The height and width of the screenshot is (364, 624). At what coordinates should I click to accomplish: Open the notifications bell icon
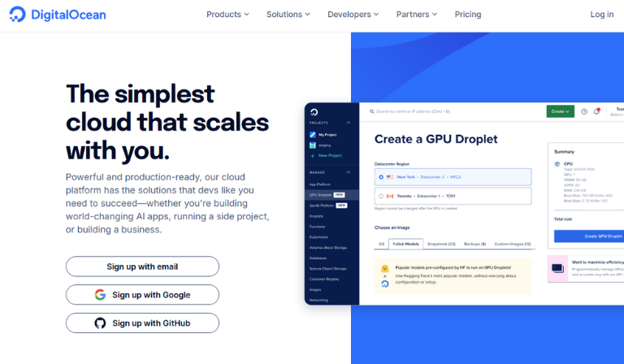point(596,111)
